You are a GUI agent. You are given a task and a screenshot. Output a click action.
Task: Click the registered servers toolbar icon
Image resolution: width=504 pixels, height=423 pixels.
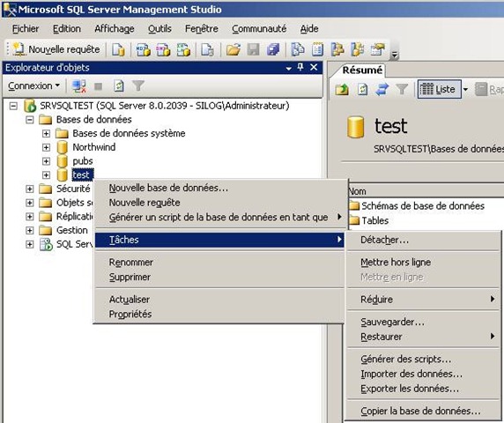298,49
